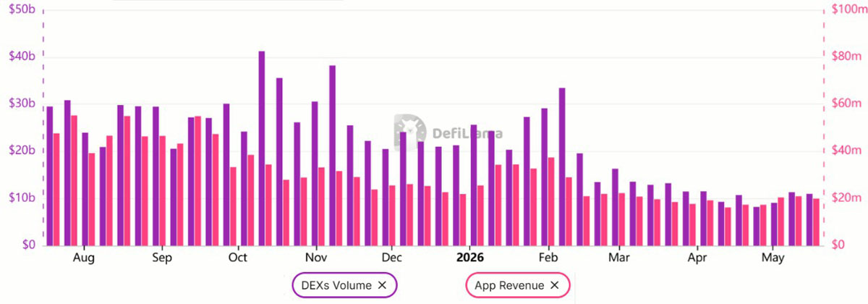Screen dimensions: 868x304
Task: Select the May month label on axis
Action: [773, 257]
